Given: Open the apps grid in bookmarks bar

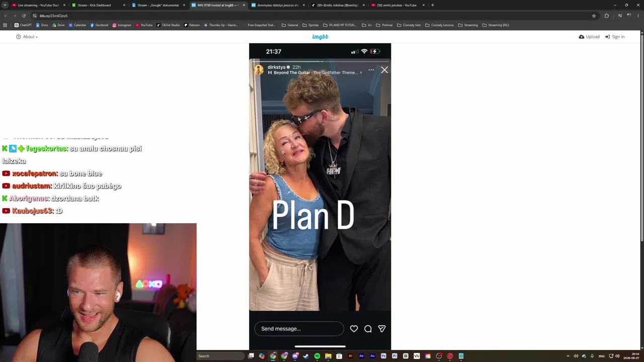Looking at the screenshot, I should pos(5,25).
